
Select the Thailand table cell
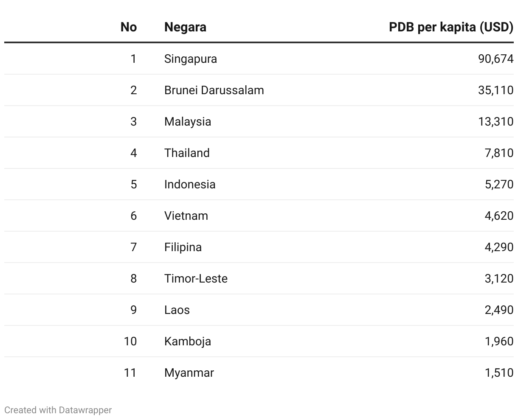click(187, 153)
